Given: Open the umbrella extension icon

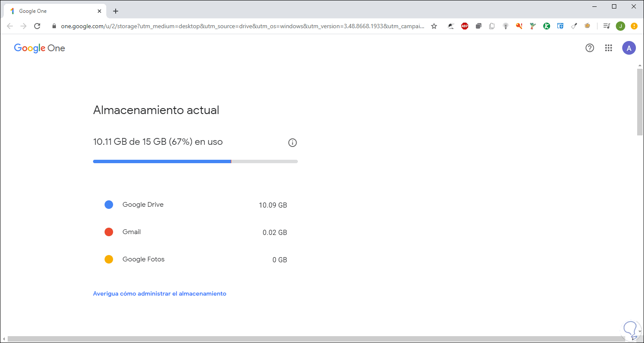Looking at the screenshot, I should pyautogui.click(x=451, y=26).
